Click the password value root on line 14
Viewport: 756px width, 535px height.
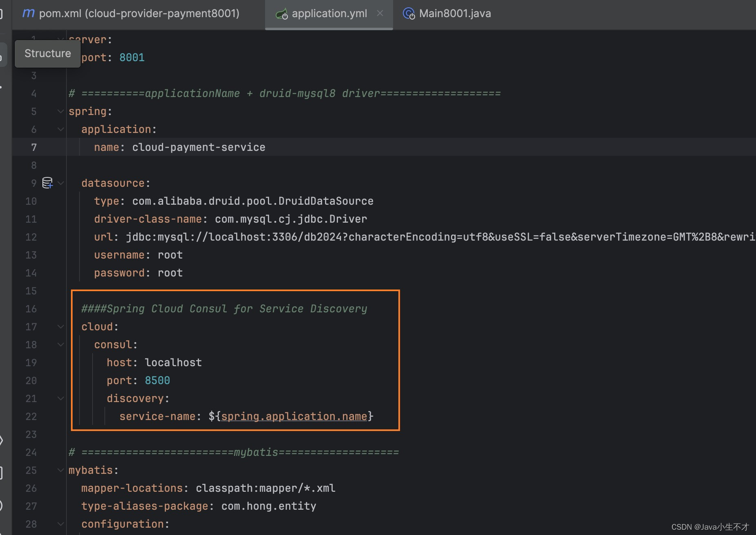point(170,273)
